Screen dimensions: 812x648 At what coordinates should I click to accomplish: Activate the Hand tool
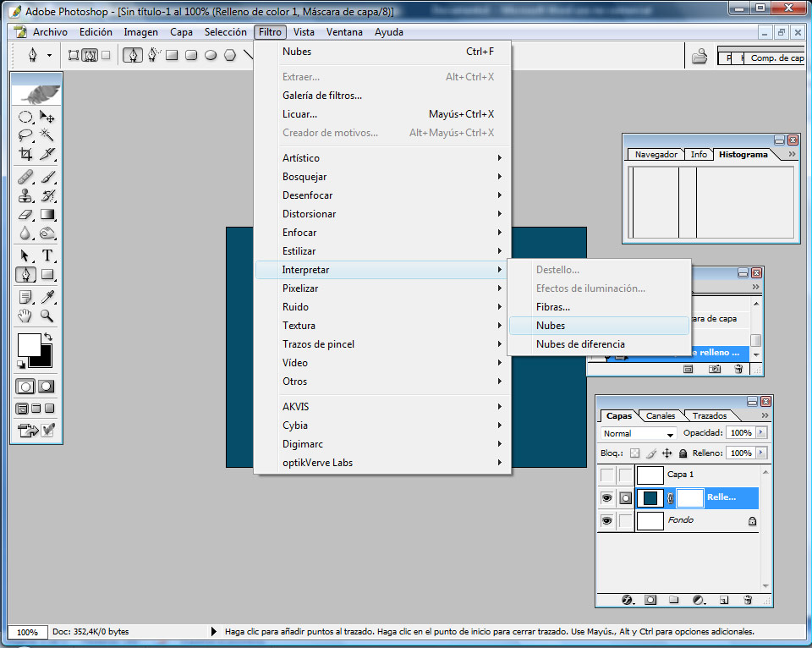click(x=25, y=316)
